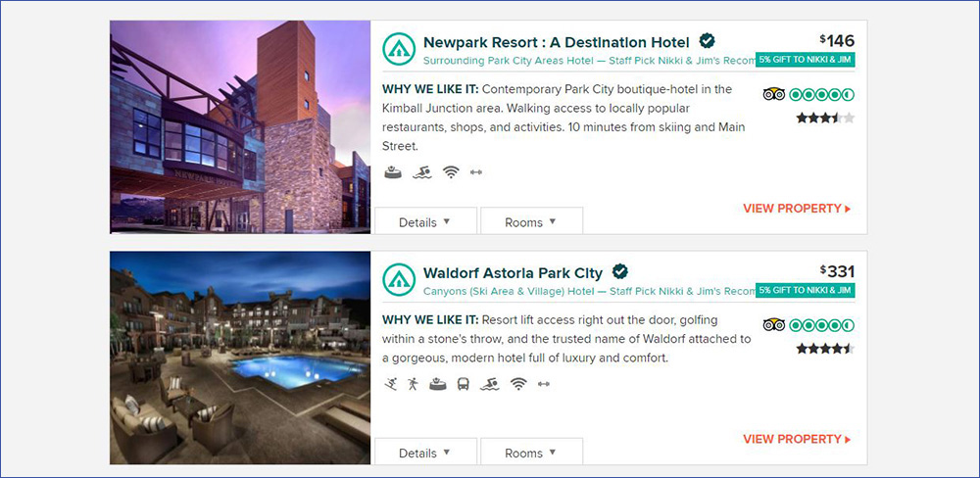Click Newpark Resort fitness dumbbell icon

[476, 172]
